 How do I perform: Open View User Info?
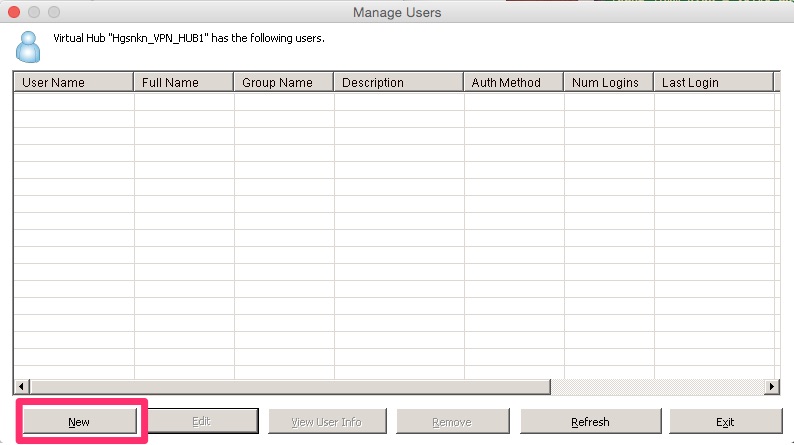(327, 422)
